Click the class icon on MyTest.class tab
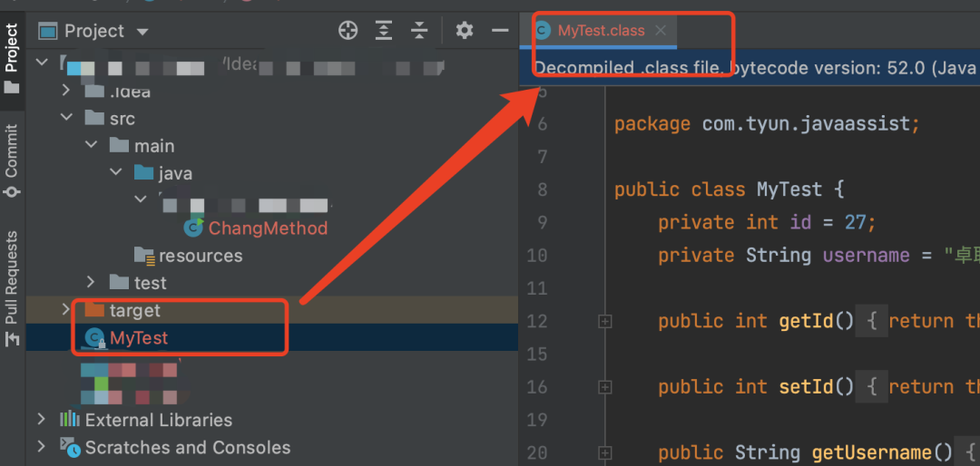This screenshot has width=980, height=466. [x=544, y=30]
